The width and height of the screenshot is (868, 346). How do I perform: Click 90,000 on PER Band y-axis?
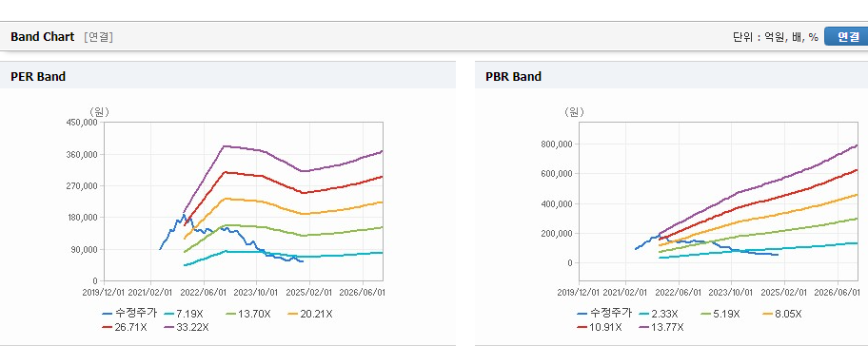pyautogui.click(x=84, y=249)
